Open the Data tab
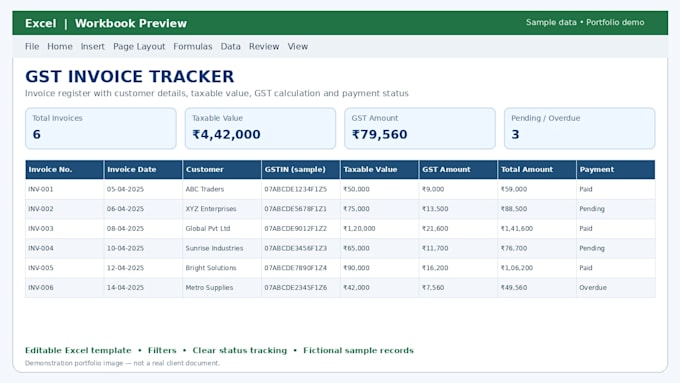 pos(230,46)
